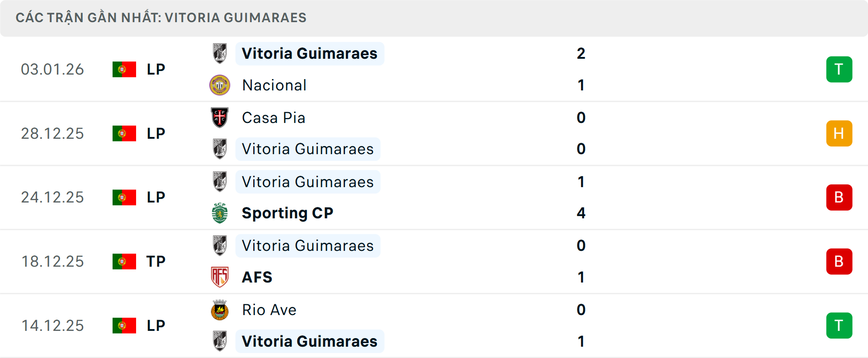Click the score 4 in the Sporting match

point(581,213)
